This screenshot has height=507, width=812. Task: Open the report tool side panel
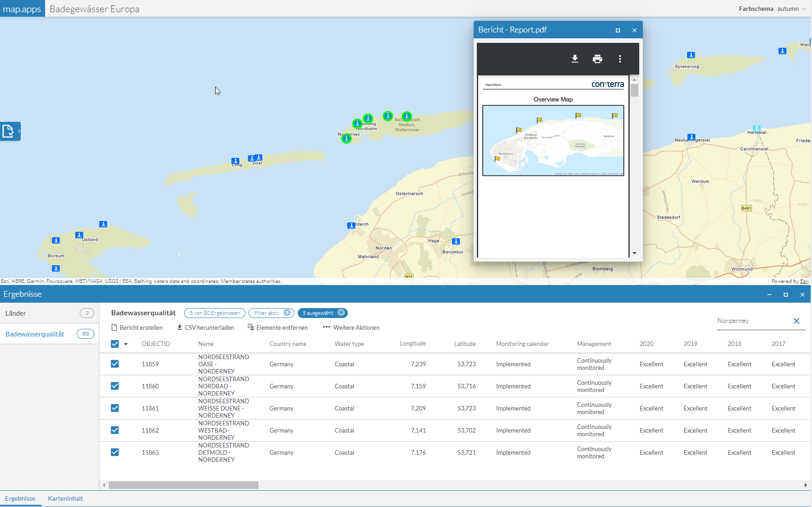(x=10, y=131)
